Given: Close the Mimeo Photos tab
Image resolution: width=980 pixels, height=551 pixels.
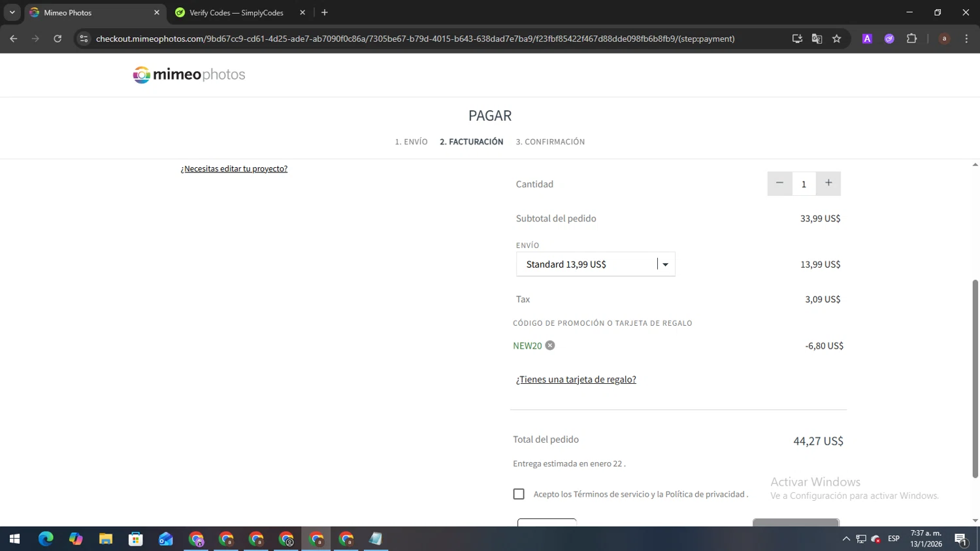Looking at the screenshot, I should point(157,12).
